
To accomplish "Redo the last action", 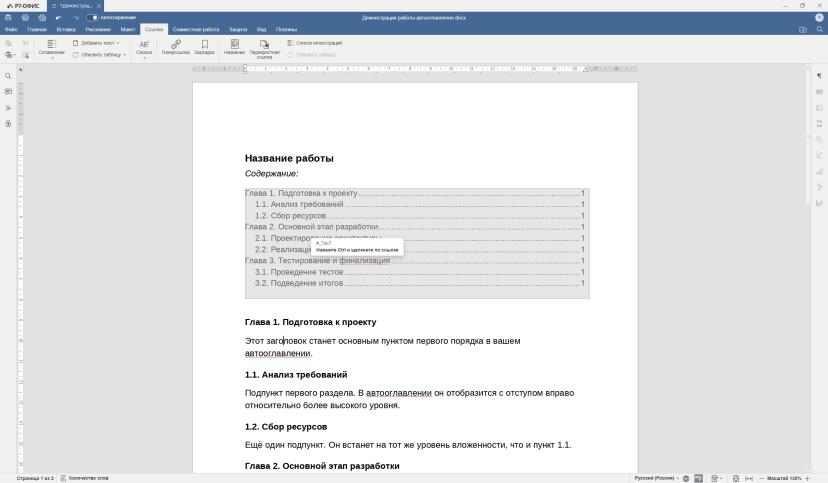I will coord(76,17).
